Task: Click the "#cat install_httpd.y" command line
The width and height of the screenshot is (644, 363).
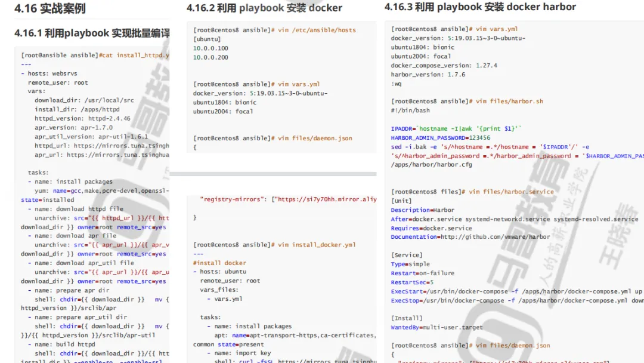Action: pos(134,55)
